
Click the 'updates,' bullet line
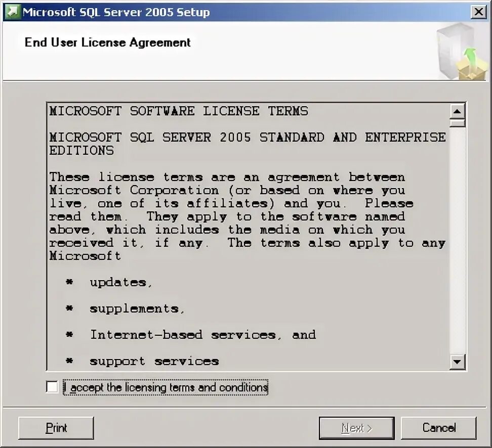[109, 283]
